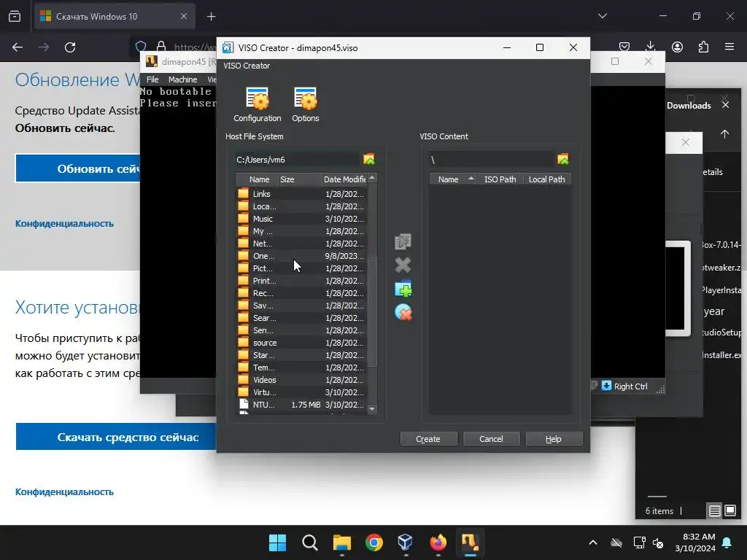Open File Explorer from taskbar
747x560 pixels.
[341, 542]
